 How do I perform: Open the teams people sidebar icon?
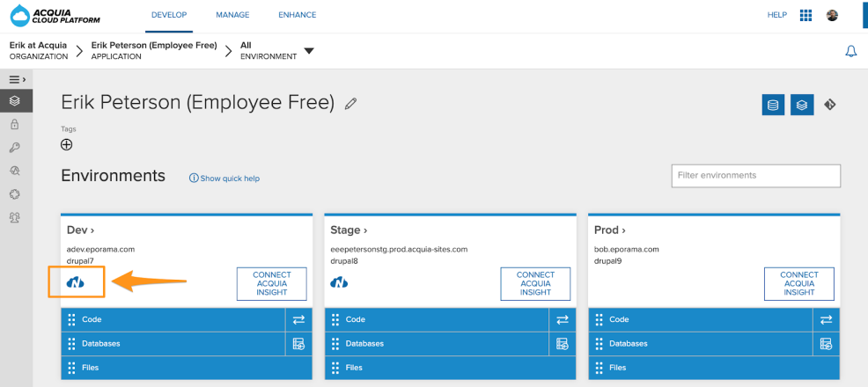point(15,218)
